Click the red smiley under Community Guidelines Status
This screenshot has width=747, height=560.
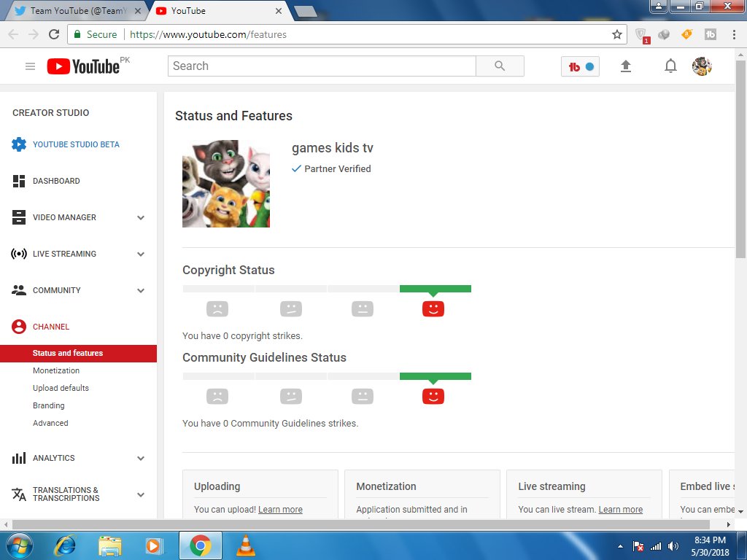coord(433,396)
